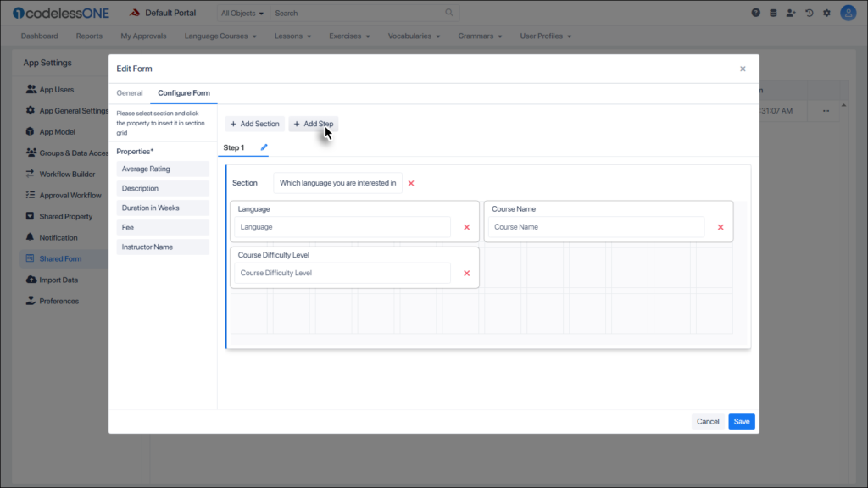Click the section title input field

337,183
